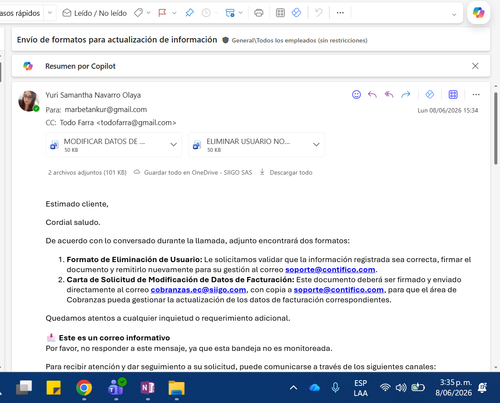Expand the ribbon with the chevron
The height and width of the screenshot is (403, 500).
coord(454,15)
